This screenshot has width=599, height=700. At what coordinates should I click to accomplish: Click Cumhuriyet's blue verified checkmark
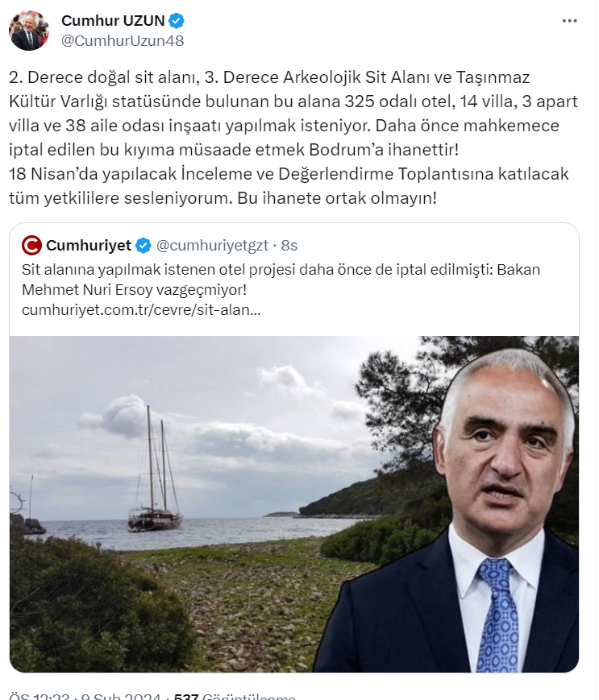pos(143,246)
